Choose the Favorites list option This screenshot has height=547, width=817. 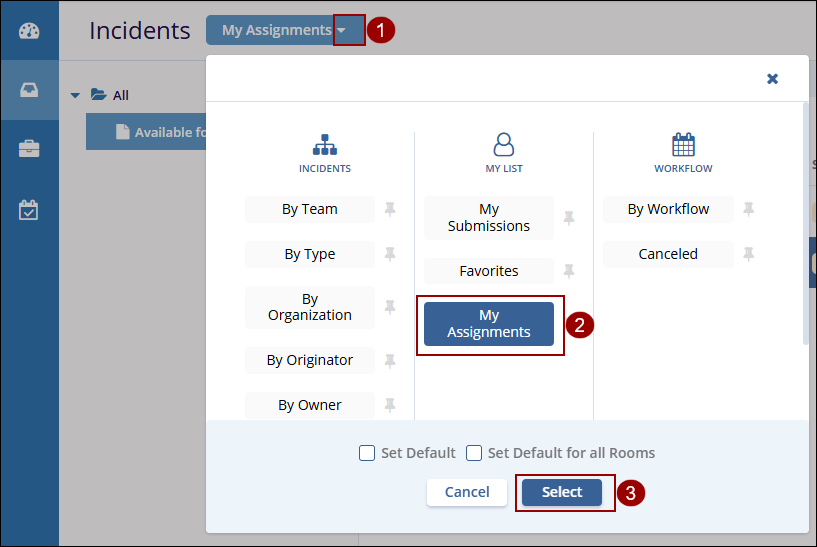coord(489,271)
